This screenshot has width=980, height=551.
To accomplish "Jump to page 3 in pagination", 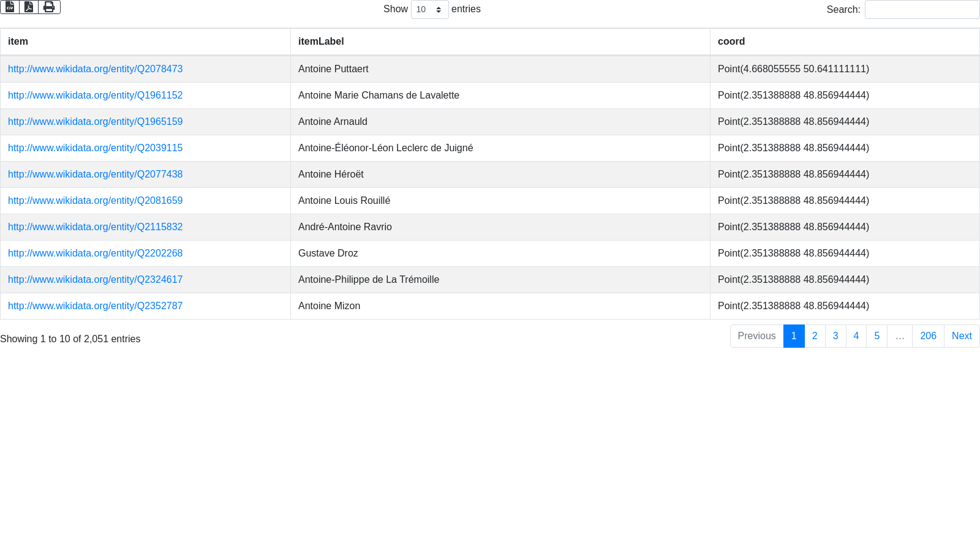I will [835, 336].
